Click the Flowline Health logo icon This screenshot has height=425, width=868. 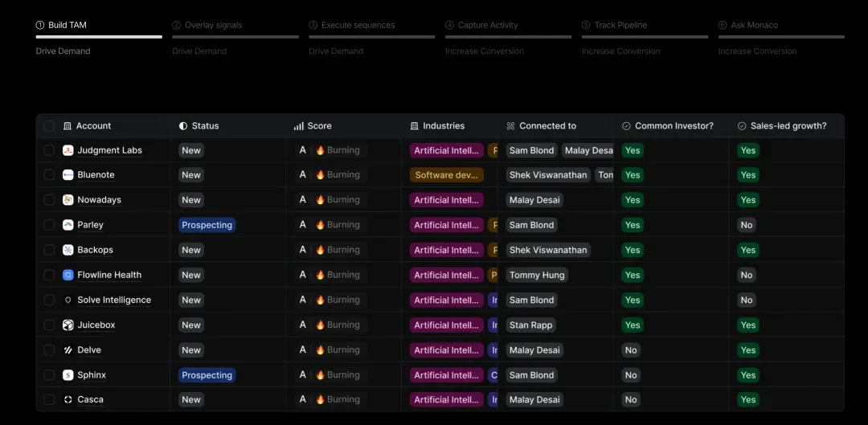click(68, 275)
